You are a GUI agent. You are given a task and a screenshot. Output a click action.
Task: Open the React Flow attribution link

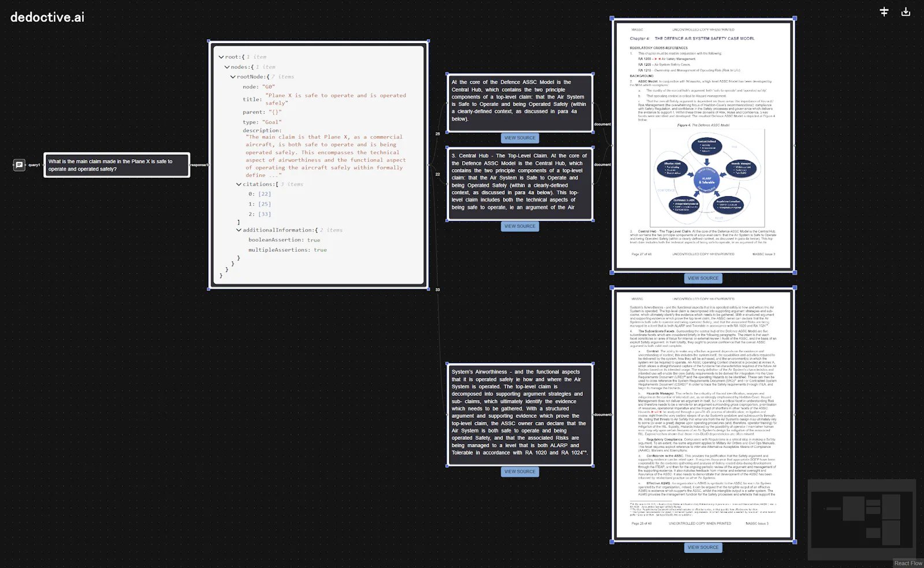pyautogui.click(x=908, y=563)
